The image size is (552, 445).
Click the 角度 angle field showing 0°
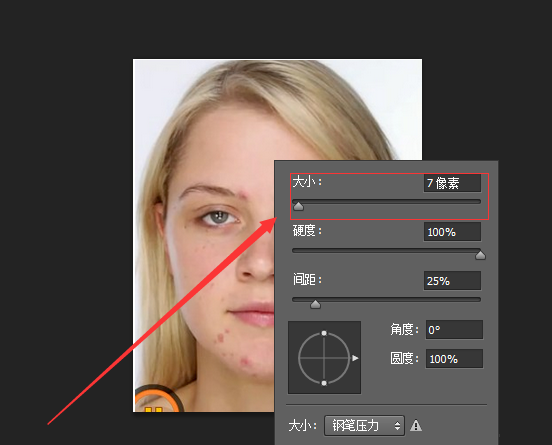tap(454, 330)
